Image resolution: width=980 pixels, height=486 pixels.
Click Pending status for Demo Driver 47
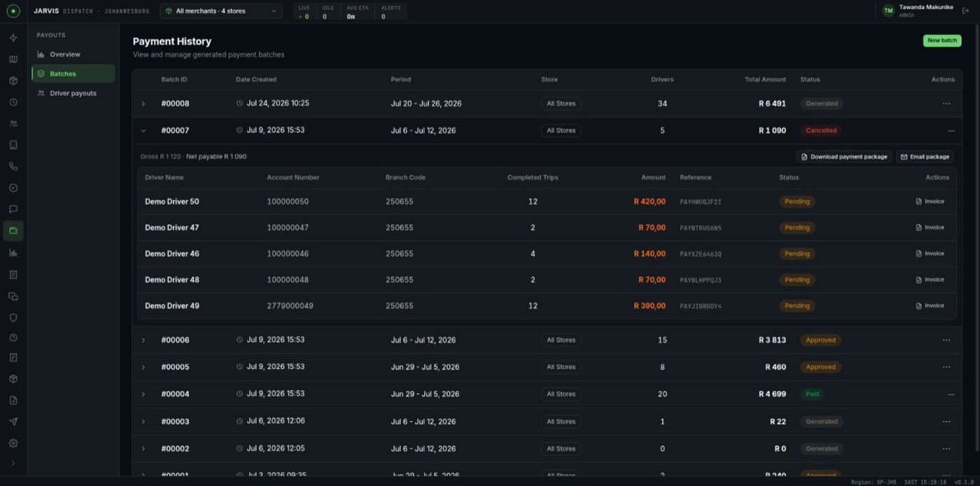point(797,228)
